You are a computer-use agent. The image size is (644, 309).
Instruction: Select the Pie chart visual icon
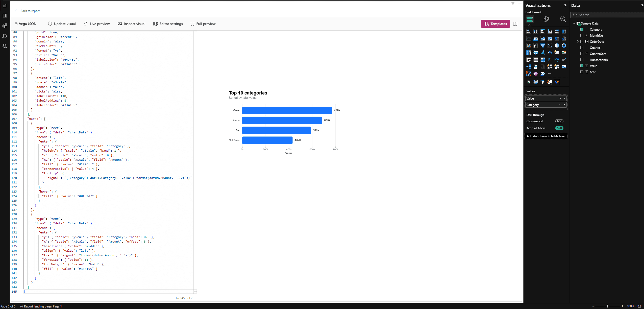pos(557,45)
